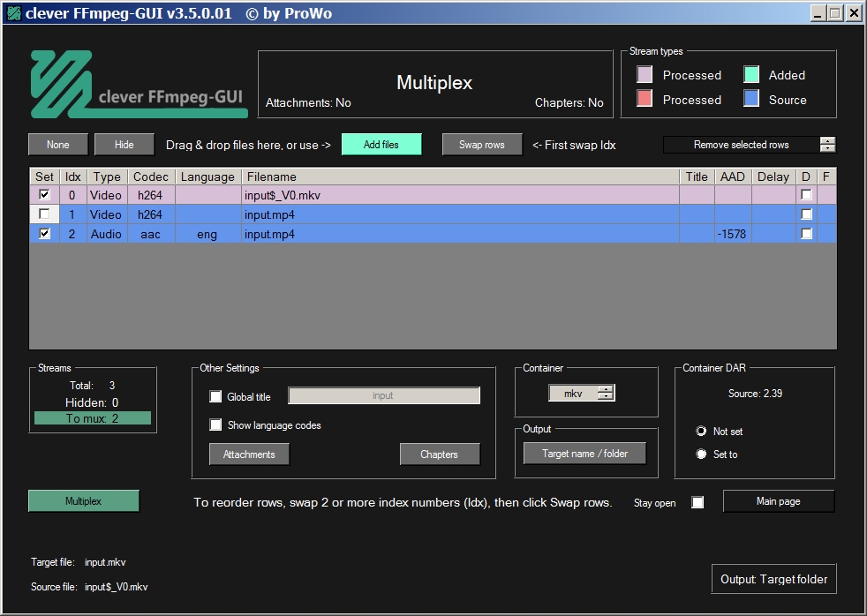The image size is (867, 616).
Task: Click the Type column header
Action: pyautogui.click(x=107, y=177)
